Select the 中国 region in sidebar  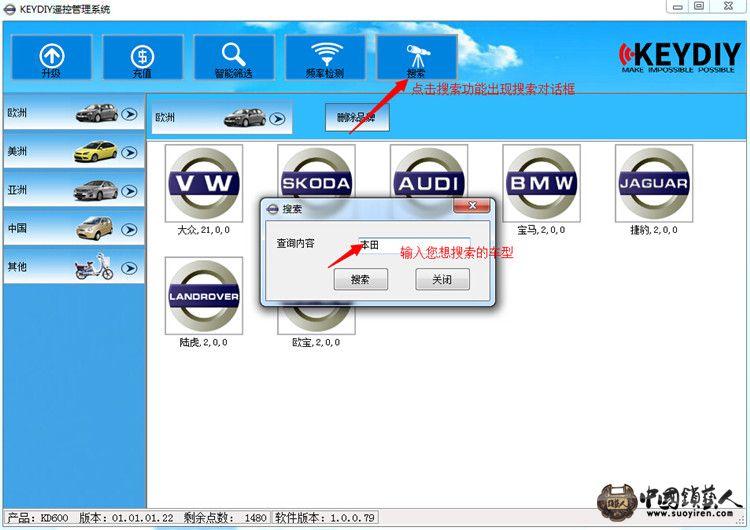tap(74, 228)
